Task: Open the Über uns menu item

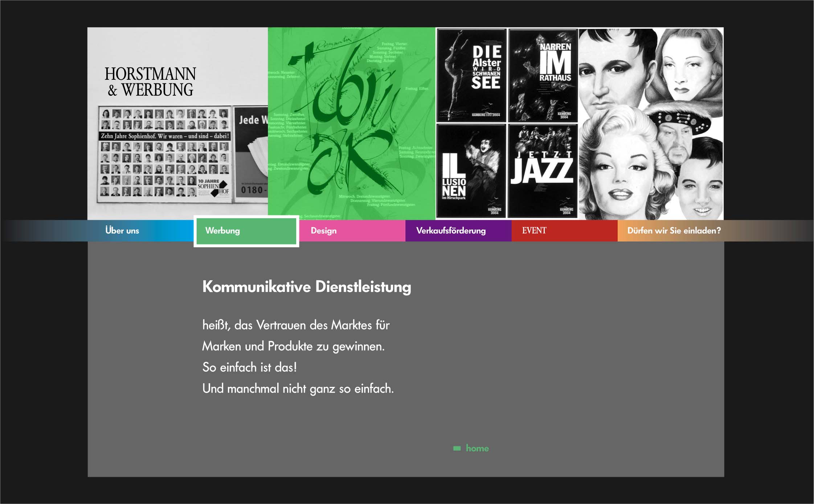Action: 122,231
